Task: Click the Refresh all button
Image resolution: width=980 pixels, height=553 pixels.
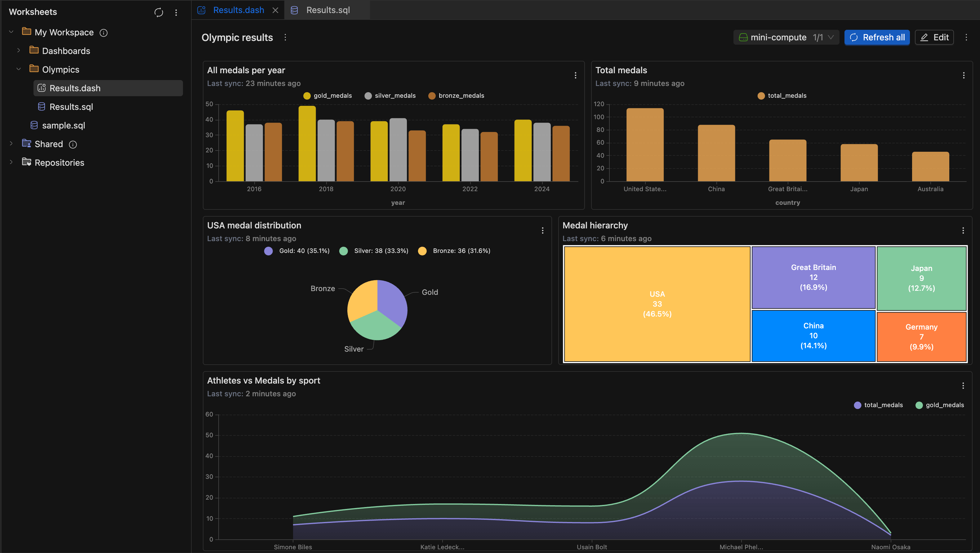Action: pos(876,37)
